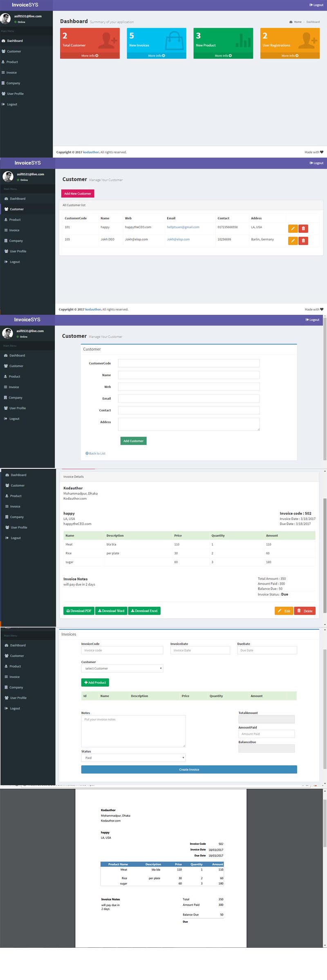Click the Download Excel button
The width and height of the screenshot is (327, 980).
click(144, 611)
